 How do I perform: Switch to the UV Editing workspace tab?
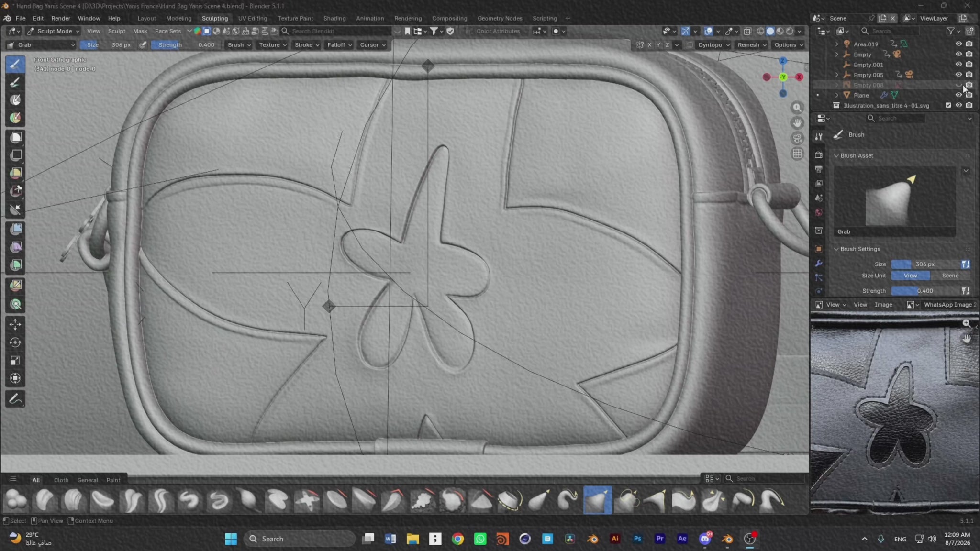tap(253, 18)
